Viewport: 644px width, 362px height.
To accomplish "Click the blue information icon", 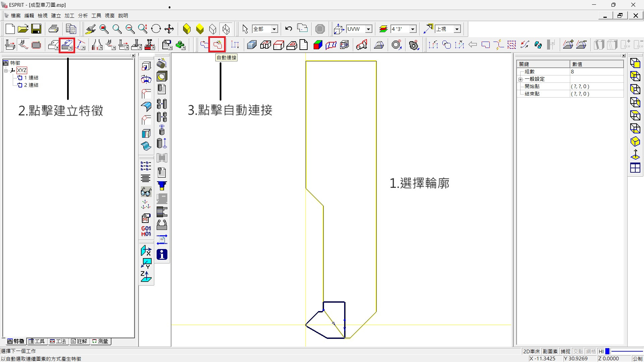I will (162, 254).
